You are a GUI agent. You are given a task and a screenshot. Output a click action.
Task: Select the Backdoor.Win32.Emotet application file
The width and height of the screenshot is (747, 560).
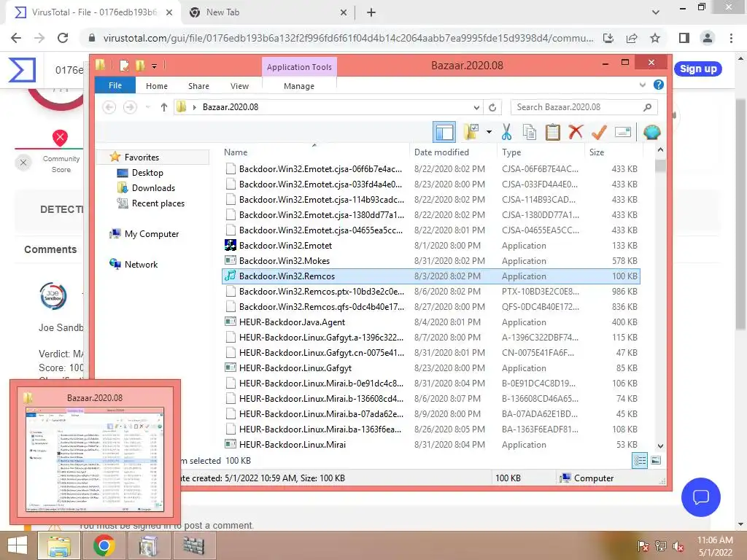pyautogui.click(x=431, y=246)
